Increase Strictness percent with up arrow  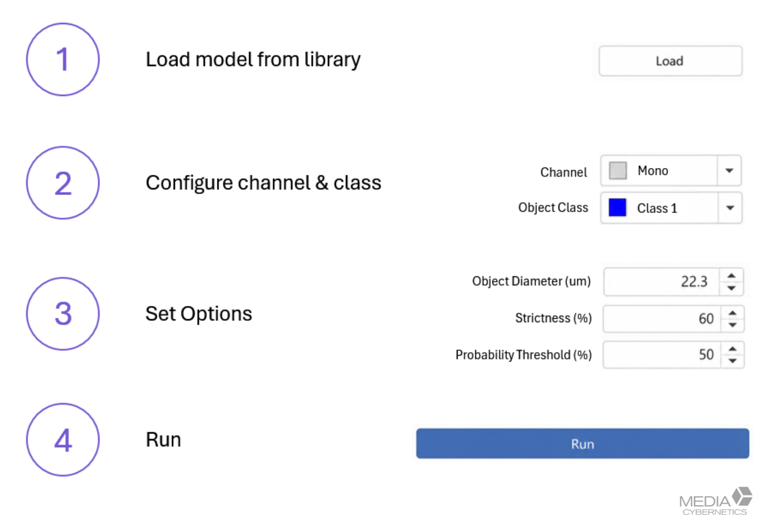point(733,313)
